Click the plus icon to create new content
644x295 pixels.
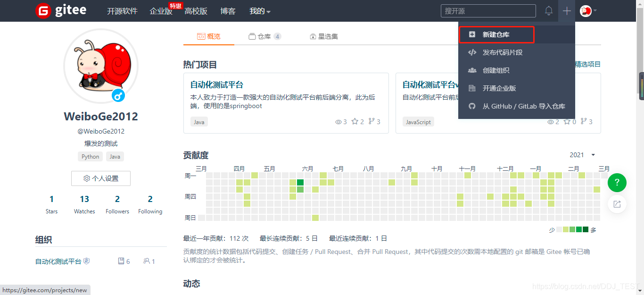pos(566,10)
